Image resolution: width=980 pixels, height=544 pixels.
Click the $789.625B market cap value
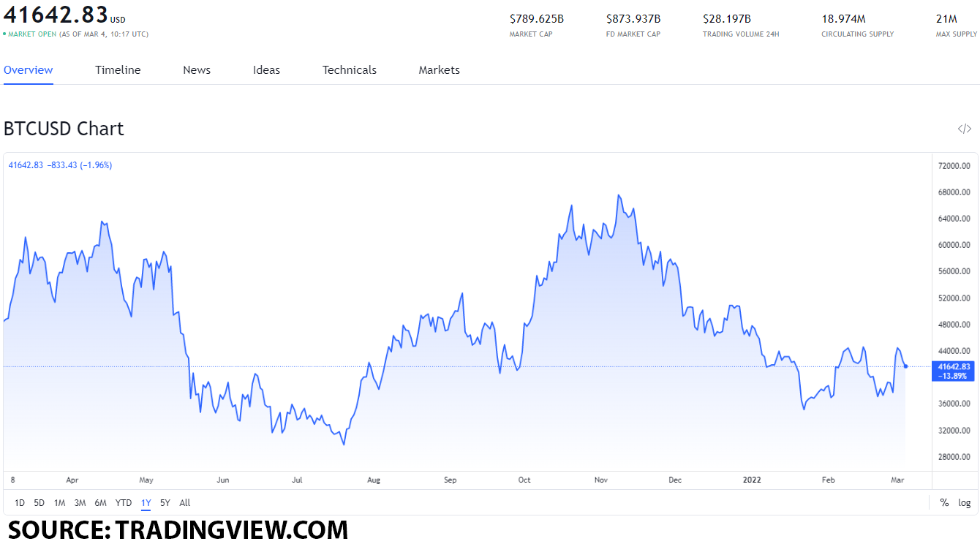click(537, 19)
